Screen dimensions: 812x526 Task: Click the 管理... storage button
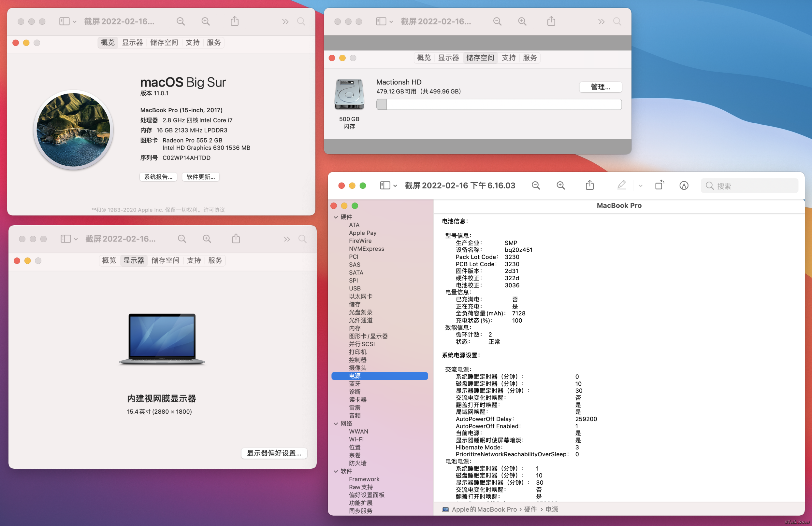point(600,87)
